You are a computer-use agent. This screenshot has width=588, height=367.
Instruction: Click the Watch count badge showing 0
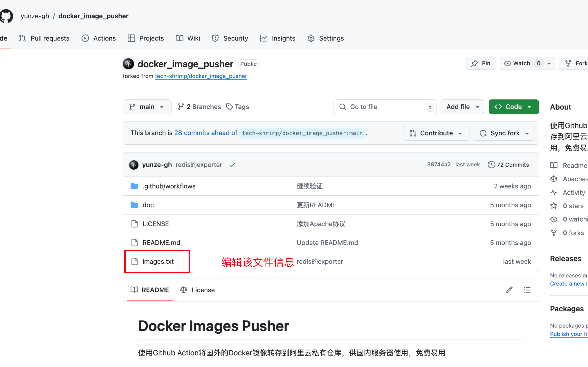pyautogui.click(x=538, y=63)
